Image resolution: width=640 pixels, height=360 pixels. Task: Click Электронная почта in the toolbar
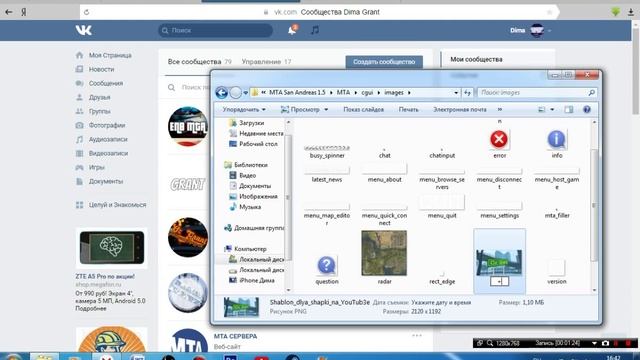coord(460,109)
